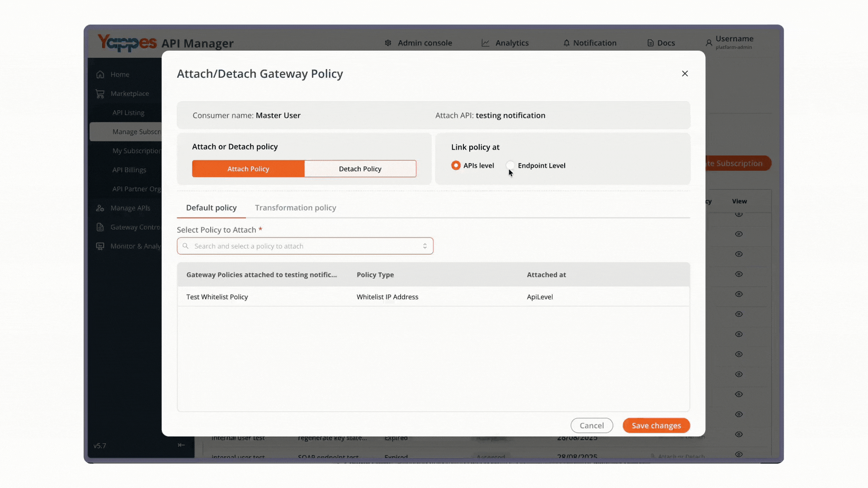The height and width of the screenshot is (488, 868).
Task: Click the testing notification API name
Action: pyautogui.click(x=510, y=115)
